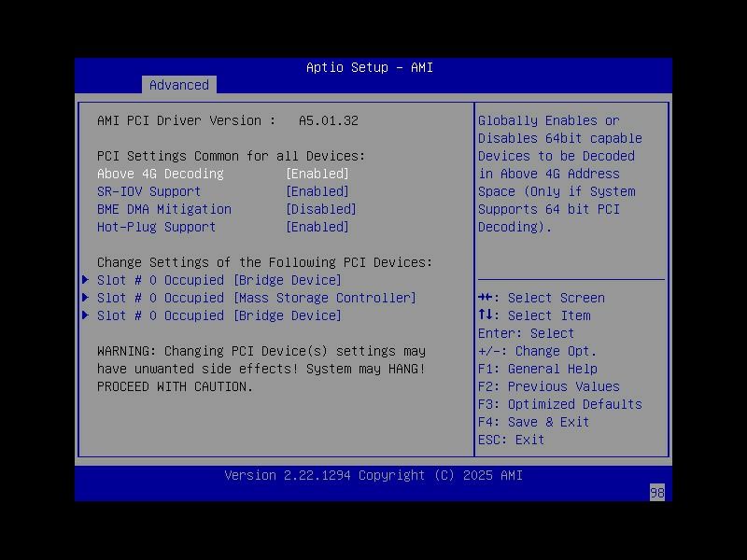The image size is (747, 560).
Task: Click the F1: General Help hint
Action: click(x=538, y=369)
